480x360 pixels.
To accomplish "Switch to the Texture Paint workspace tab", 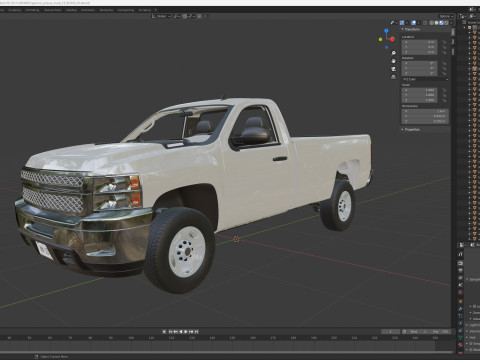I will 52,10.
